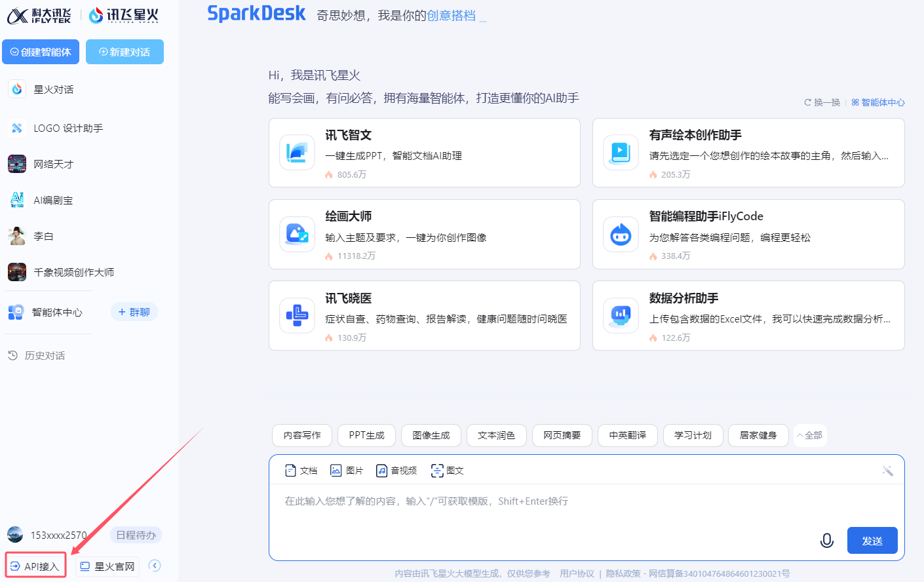Viewport: 924px width, 582px height.
Task: Select the 居家健身 quick prompt
Action: tap(758, 435)
